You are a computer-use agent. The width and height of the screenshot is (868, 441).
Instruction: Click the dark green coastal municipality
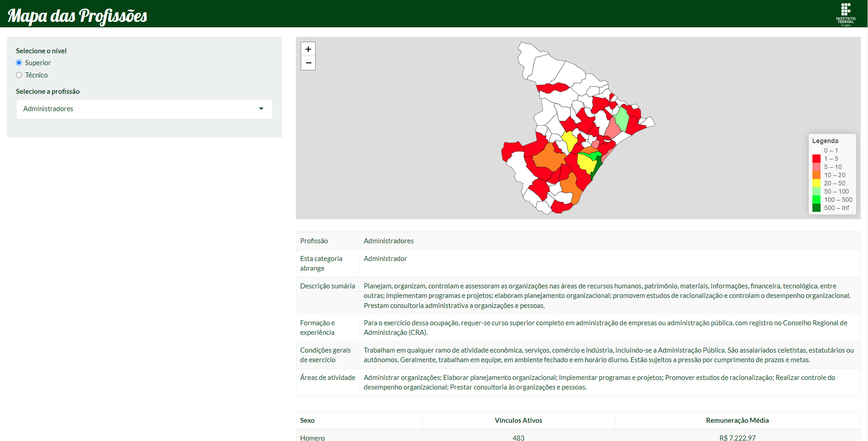tap(597, 167)
